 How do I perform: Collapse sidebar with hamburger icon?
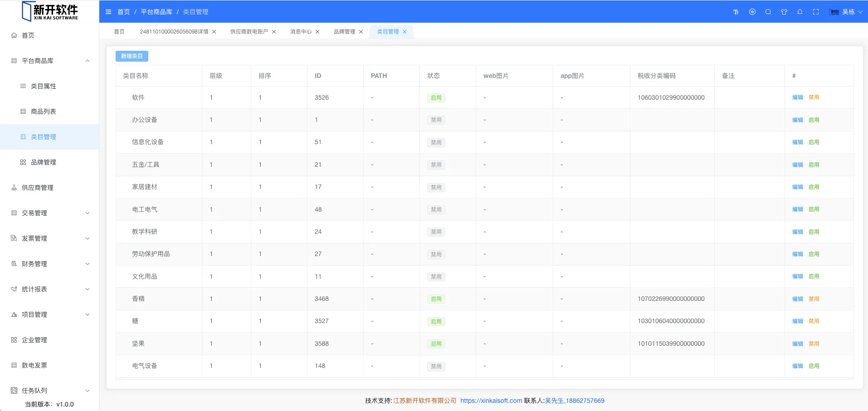coord(108,12)
